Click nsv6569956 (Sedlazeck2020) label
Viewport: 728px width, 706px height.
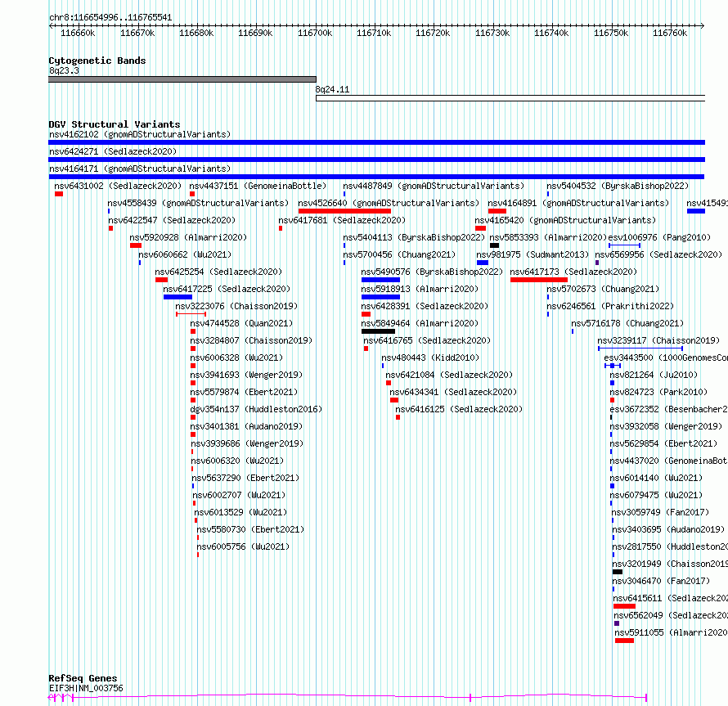[658, 254]
